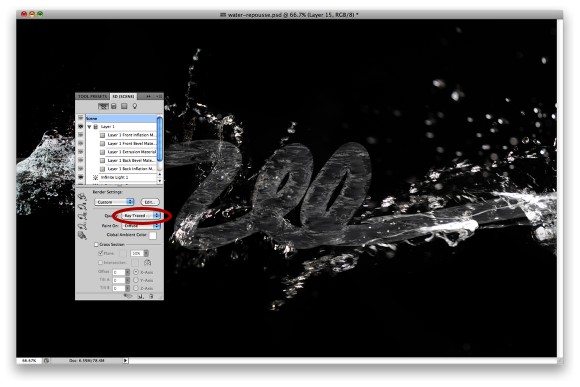Viewport: 580px width, 387px height.
Task: Filter 3D panel by meshes
Action: [x=114, y=107]
